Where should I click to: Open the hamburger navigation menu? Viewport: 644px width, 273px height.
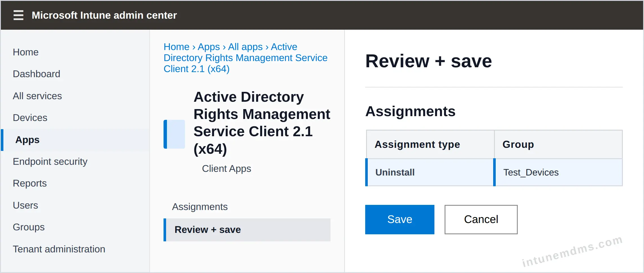coord(18,15)
